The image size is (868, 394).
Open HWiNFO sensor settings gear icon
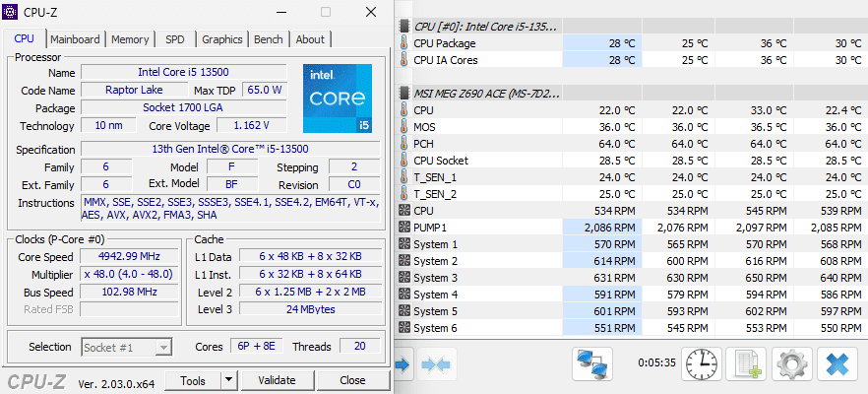coord(791,364)
